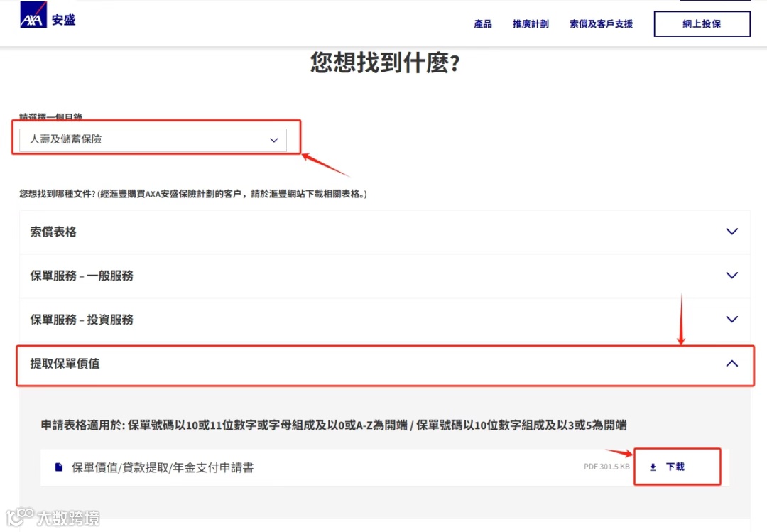Image resolution: width=767 pixels, height=532 pixels.
Task: Click the PDF 301.5 KB file size label
Action: click(x=606, y=467)
